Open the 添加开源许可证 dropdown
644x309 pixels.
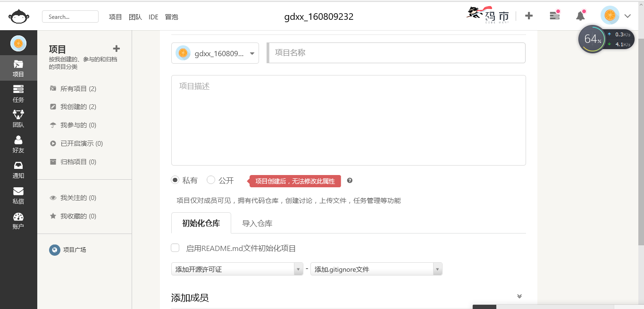click(237, 269)
